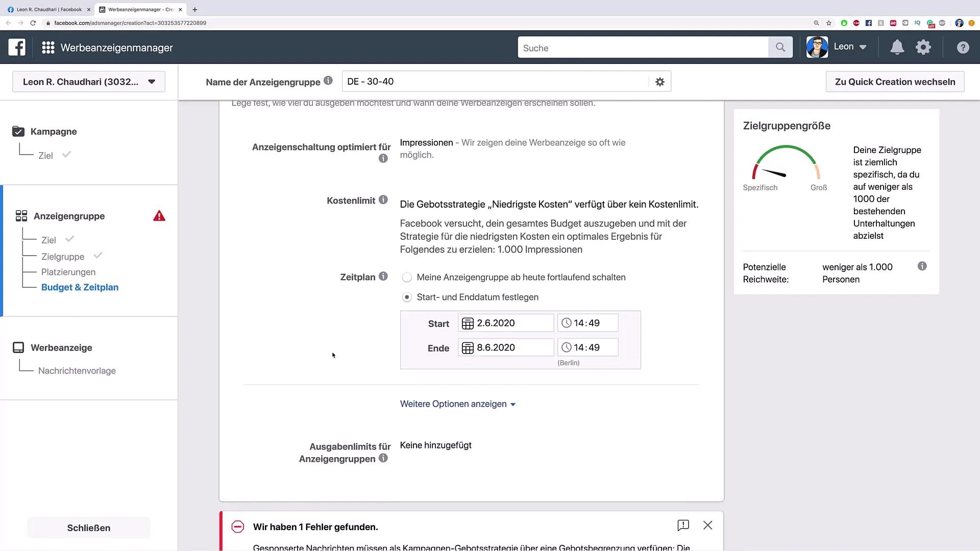The image size is (980, 551).
Task: Open Leon user menu dropdown arrow
Action: 863,47
